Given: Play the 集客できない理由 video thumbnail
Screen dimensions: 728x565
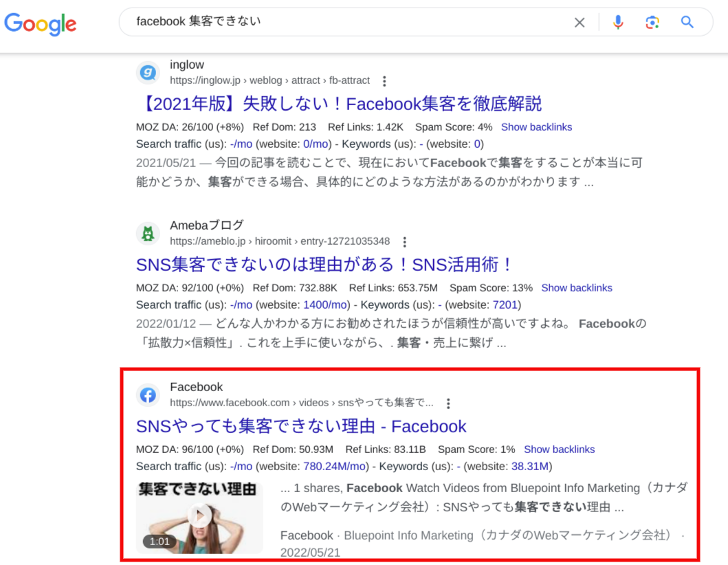Looking at the screenshot, I should click(x=199, y=516).
